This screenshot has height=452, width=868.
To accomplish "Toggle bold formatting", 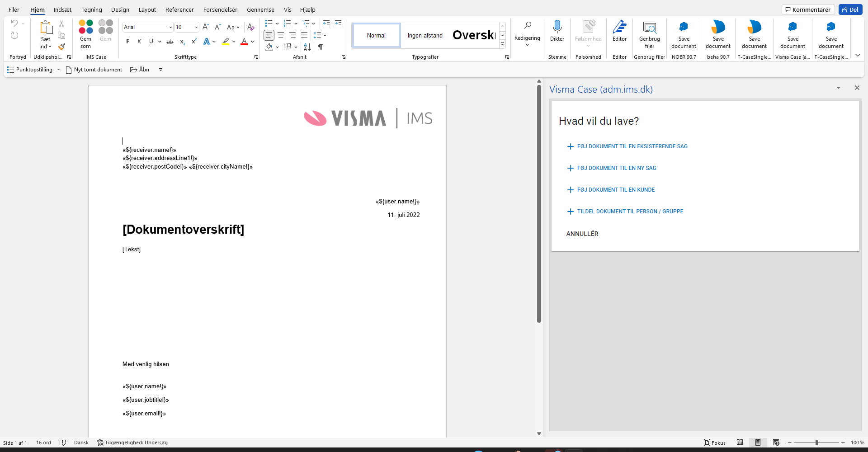I will 127,42.
